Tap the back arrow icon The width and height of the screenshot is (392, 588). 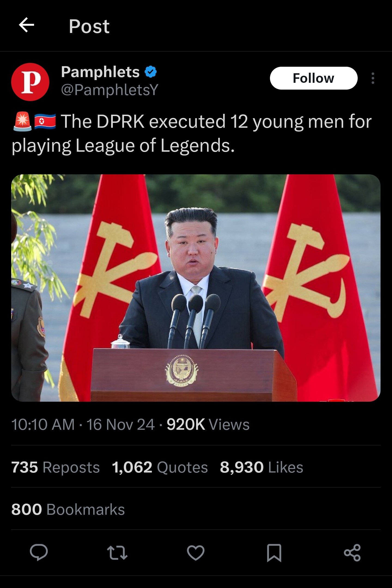[26, 25]
